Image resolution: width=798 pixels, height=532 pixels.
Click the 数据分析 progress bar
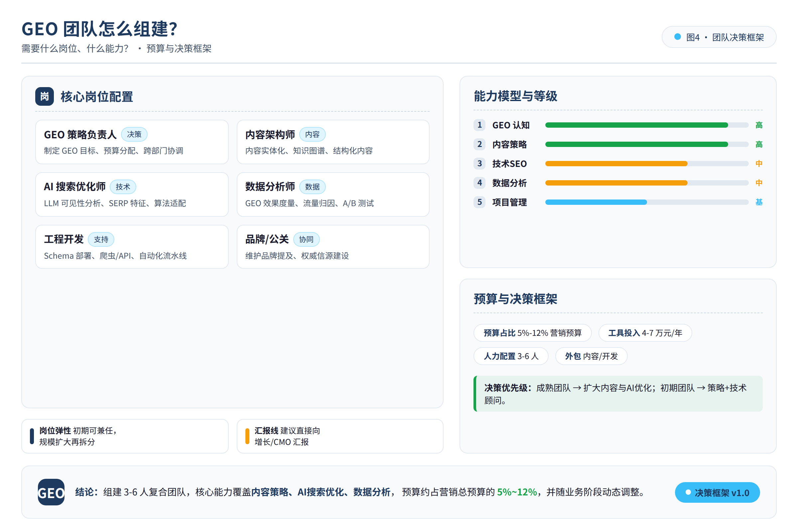click(647, 183)
